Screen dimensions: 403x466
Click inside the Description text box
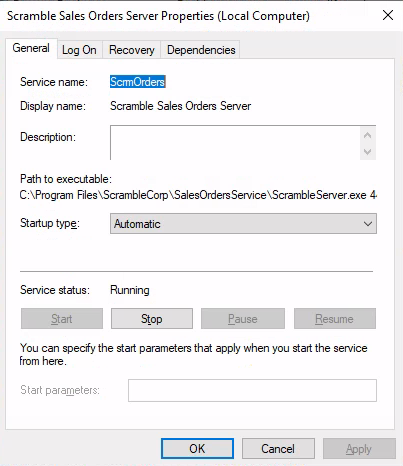click(x=235, y=143)
